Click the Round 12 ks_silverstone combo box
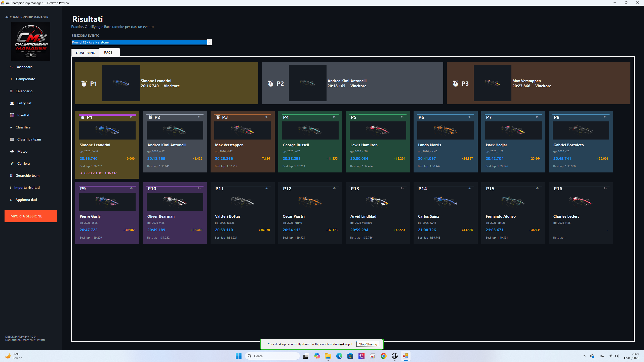Image resolution: width=644 pixels, height=362 pixels. (141, 42)
